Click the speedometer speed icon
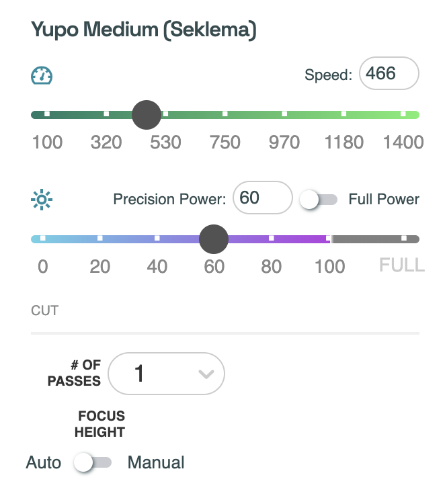Image resolution: width=445 pixels, height=504 pixels. coord(42,75)
